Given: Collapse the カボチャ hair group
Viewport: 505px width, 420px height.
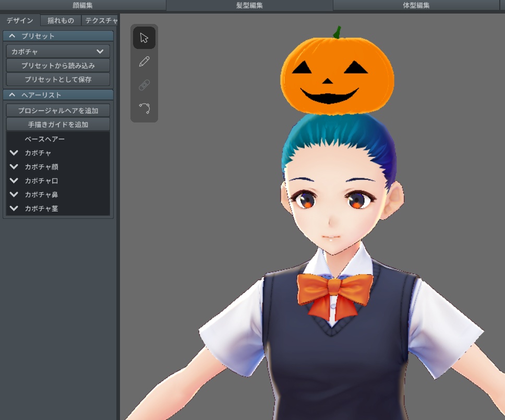Looking at the screenshot, I should pos(14,153).
